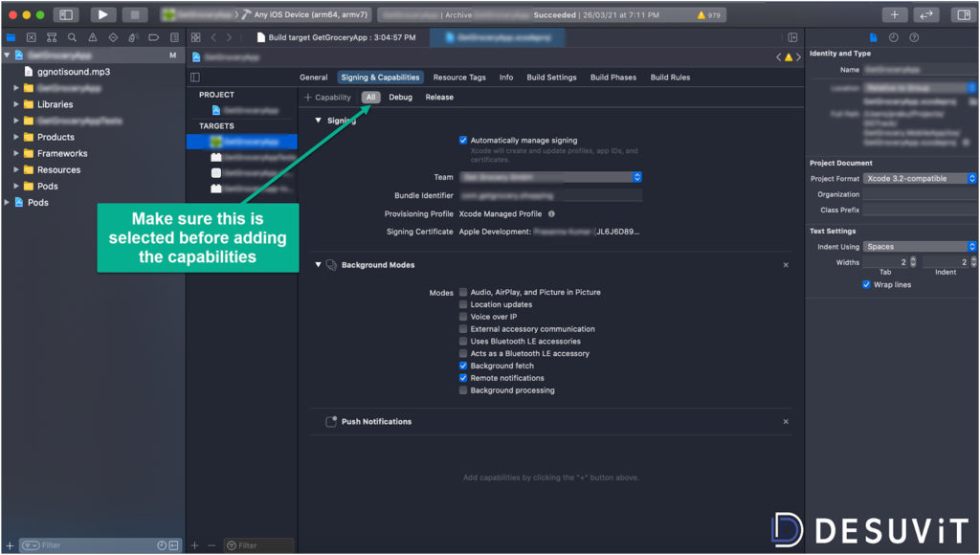Image resolution: width=980 pixels, height=555 pixels.
Task: Show the Project navigator folder icon
Action: tap(11, 37)
